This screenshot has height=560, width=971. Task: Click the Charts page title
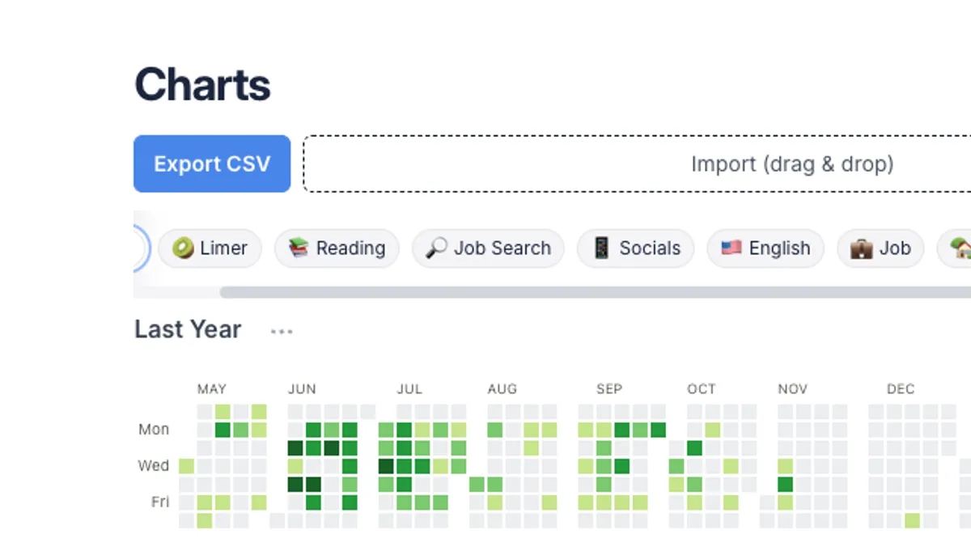coord(202,84)
